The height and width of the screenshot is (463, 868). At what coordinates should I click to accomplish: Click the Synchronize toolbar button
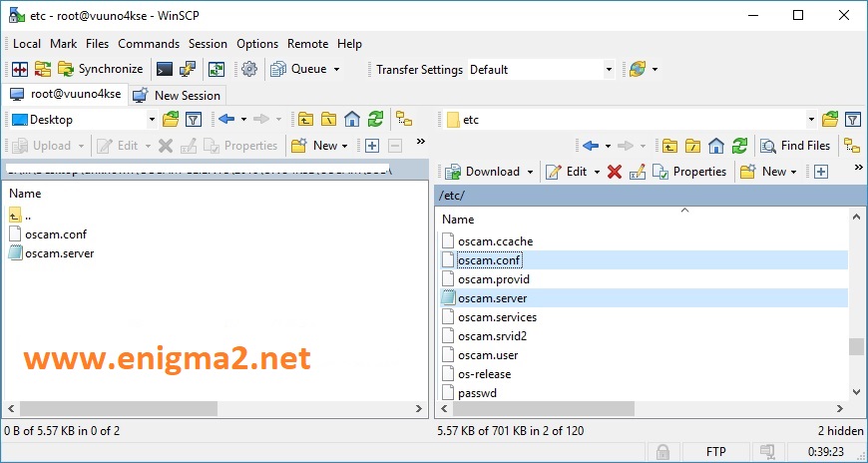[x=100, y=69]
